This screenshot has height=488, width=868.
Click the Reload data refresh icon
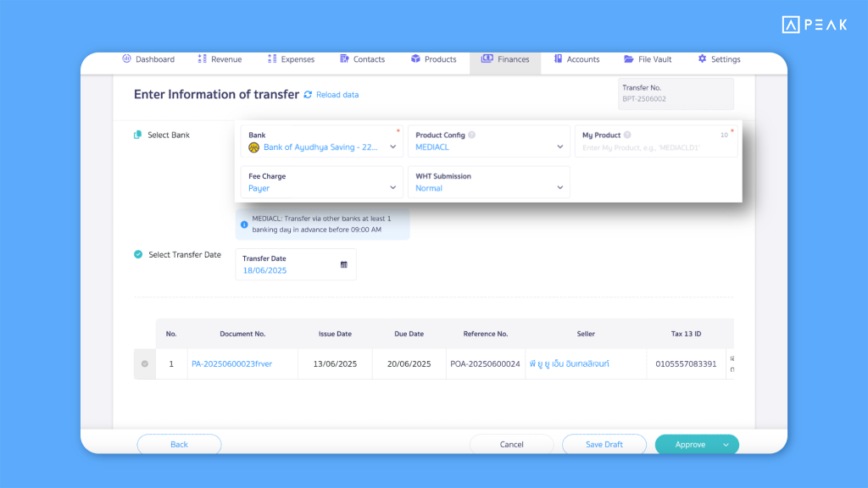coord(308,95)
